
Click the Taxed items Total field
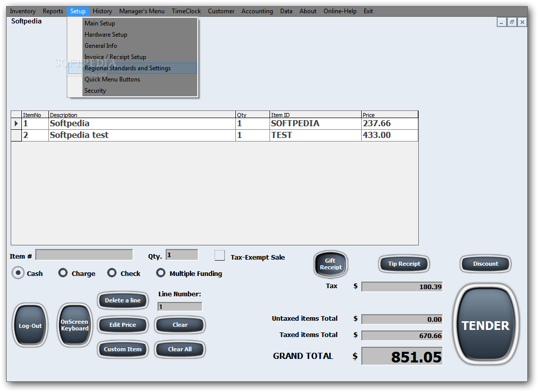[402, 335]
